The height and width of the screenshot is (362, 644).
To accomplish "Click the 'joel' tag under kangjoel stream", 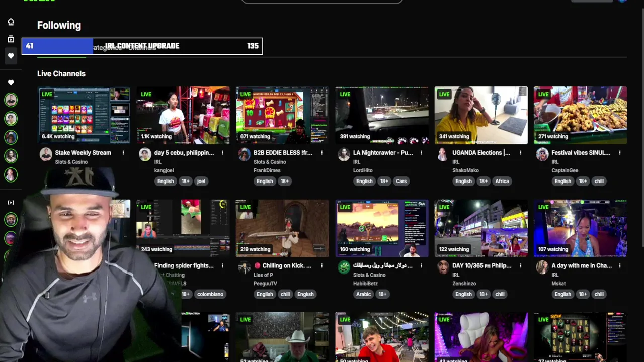I will coord(201,181).
